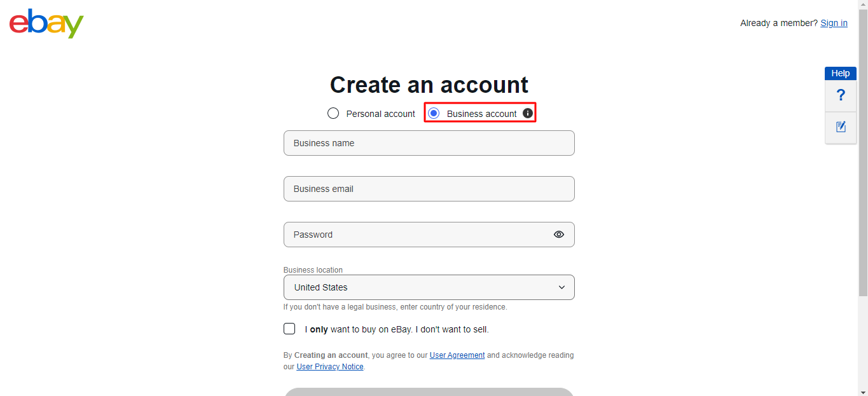Click the Business account info icon
This screenshot has height=396, width=868.
click(x=527, y=113)
